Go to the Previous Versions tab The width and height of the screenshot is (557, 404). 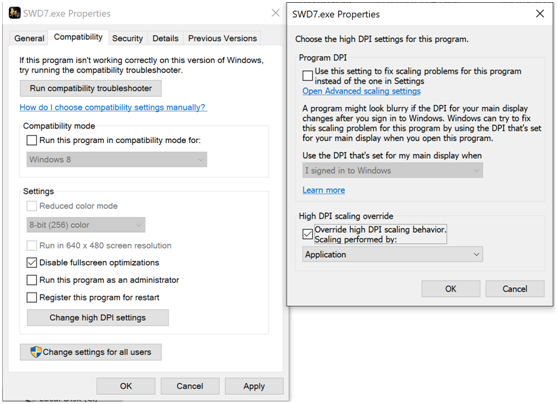(222, 38)
